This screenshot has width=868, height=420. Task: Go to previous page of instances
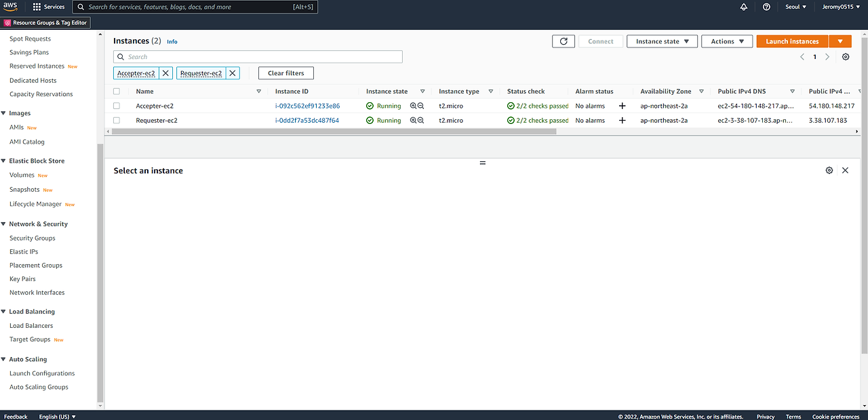tap(803, 57)
